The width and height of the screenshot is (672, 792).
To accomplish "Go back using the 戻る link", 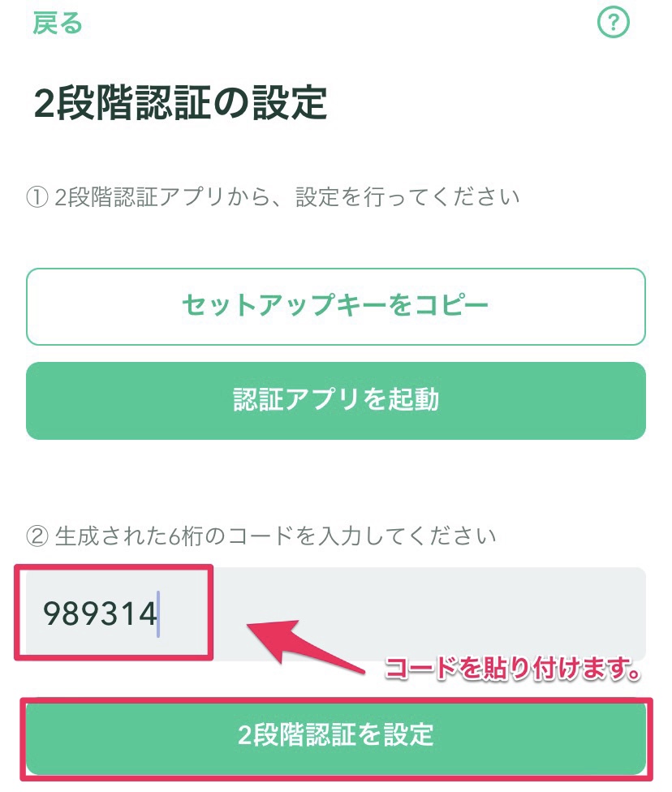I will pyautogui.click(x=57, y=24).
